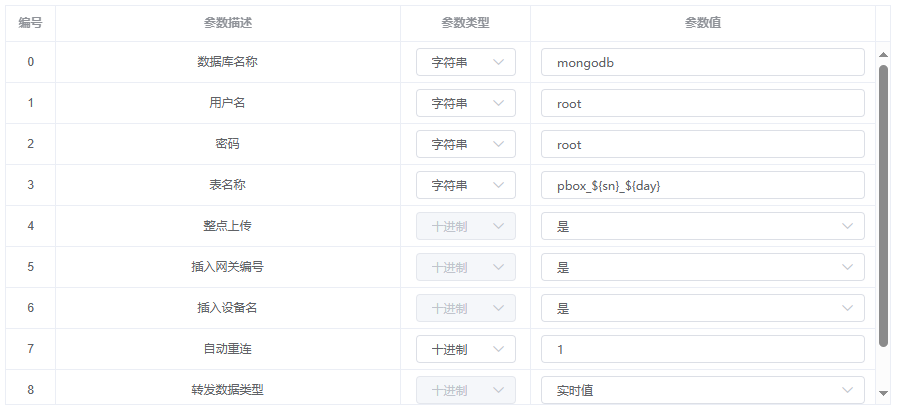Click scrollbar down arrow
Viewport: 900px width, 412px height.
[x=883, y=393]
